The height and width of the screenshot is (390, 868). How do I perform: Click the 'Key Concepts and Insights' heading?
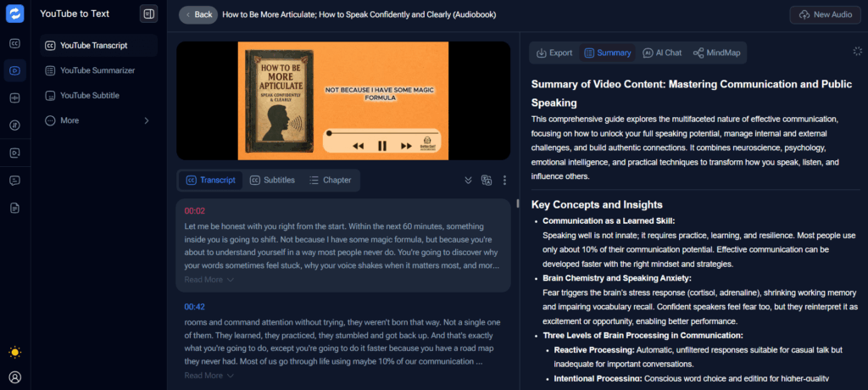click(597, 204)
